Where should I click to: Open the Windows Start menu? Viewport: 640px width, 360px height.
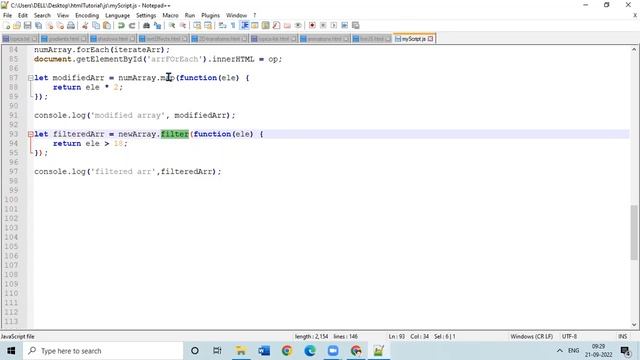click(x=11, y=351)
